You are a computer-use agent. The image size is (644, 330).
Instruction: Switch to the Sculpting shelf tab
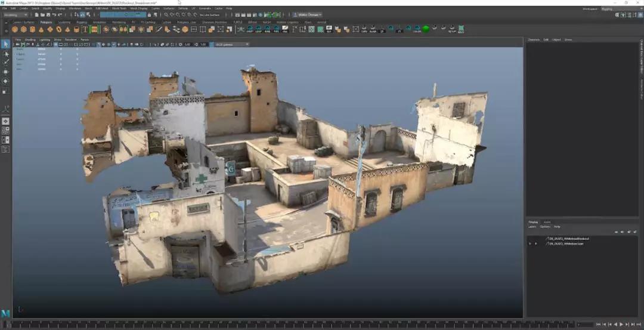(x=64, y=22)
